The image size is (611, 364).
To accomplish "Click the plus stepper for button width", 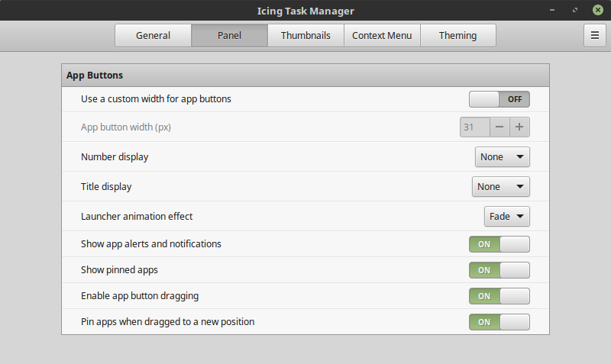I will [519, 127].
